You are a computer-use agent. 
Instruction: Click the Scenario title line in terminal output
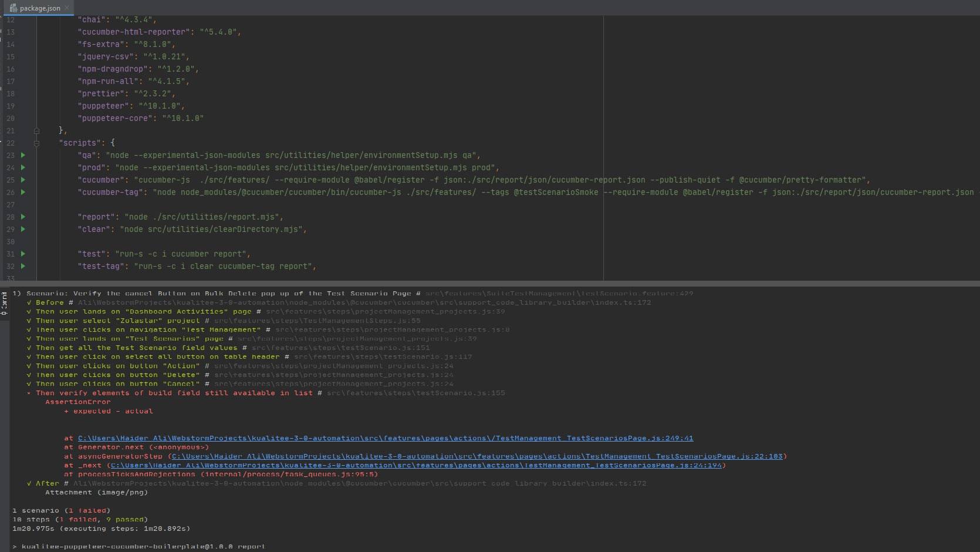pyautogui.click(x=353, y=293)
